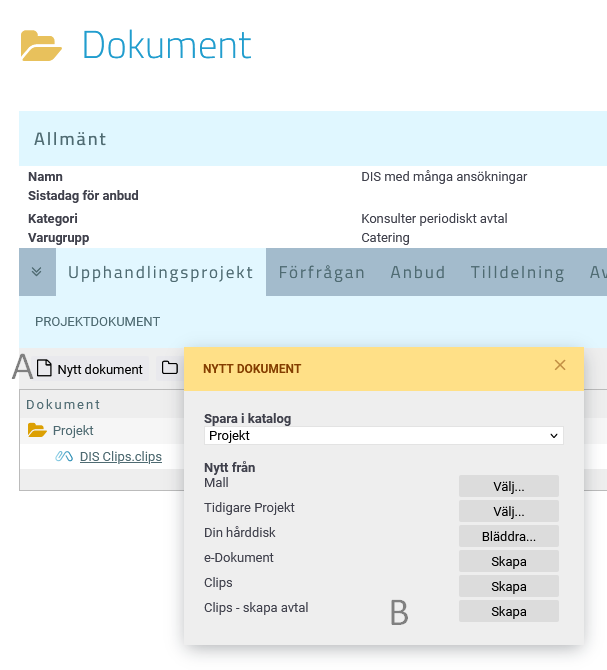Click the 'Sistadag för anbud' label

click(83, 195)
